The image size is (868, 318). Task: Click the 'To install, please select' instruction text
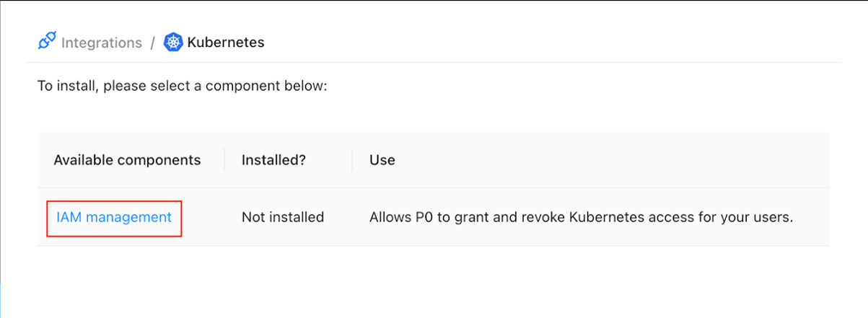pos(183,87)
